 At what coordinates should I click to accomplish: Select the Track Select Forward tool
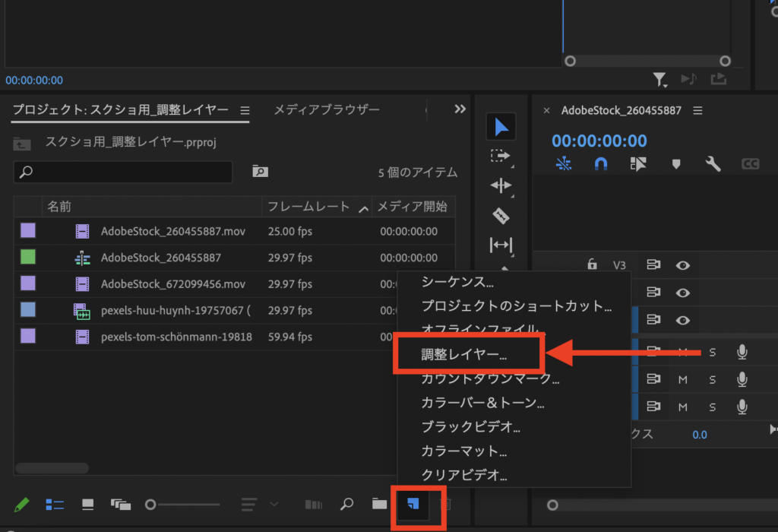(501, 156)
